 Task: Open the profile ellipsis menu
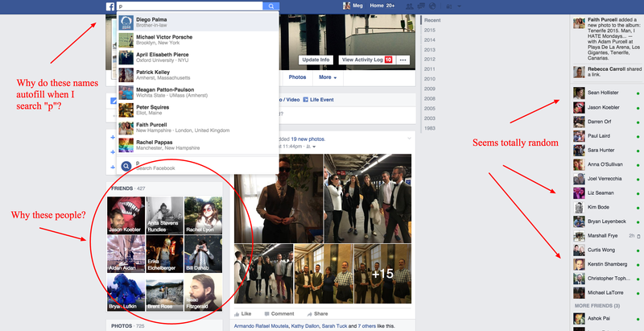(402, 60)
